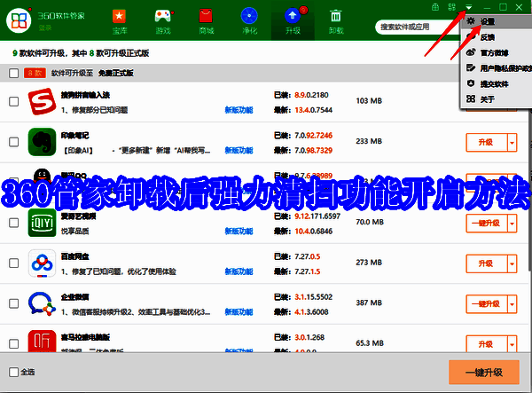The height and width of the screenshot is (393, 532).
Task: Click the Evernote 印象笔记 elephant icon
Action: (42, 142)
